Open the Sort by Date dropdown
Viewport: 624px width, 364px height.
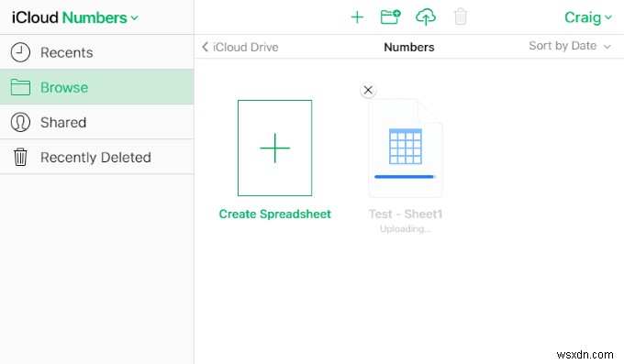tap(570, 46)
